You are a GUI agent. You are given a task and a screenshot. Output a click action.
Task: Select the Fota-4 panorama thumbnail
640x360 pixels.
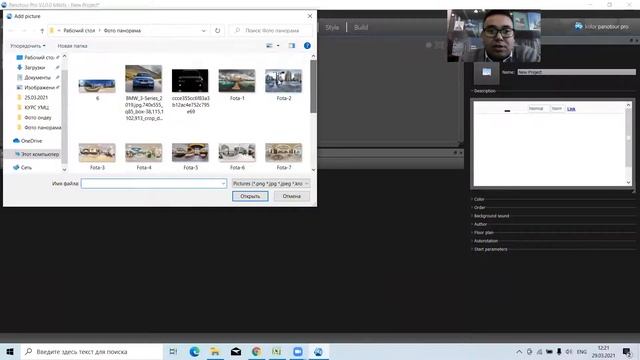coord(144,153)
